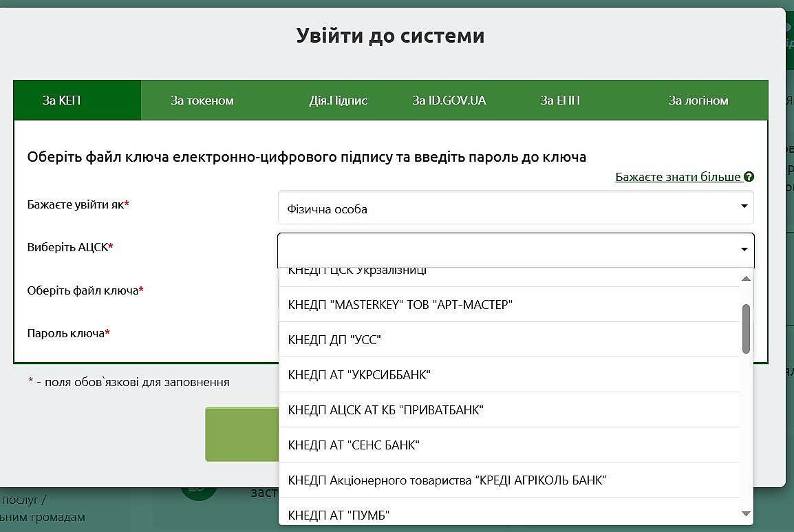The width and height of the screenshot is (794, 532).
Task: Open the Бажаєте знати більше link
Action: pyautogui.click(x=678, y=177)
